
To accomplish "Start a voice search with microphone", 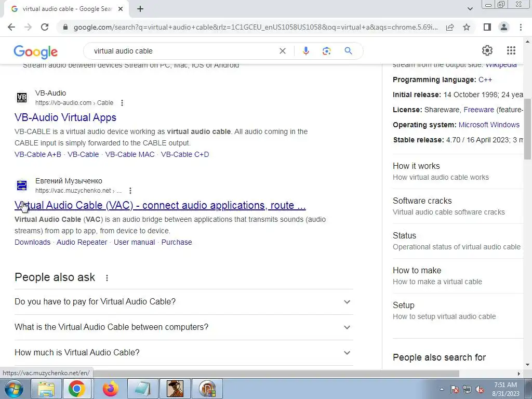I will 305,51.
